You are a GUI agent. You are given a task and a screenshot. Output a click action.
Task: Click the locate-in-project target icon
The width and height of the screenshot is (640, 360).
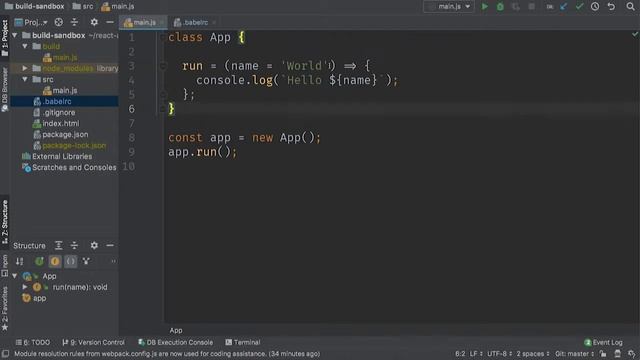59,22
